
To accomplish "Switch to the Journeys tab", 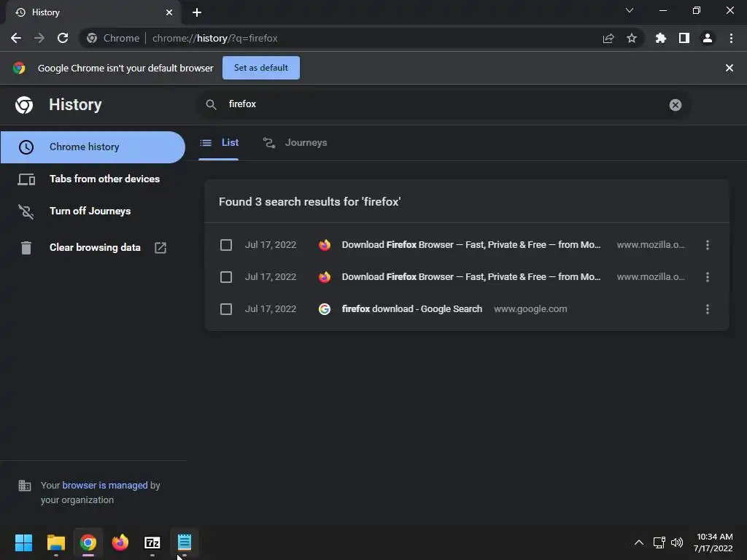I will point(295,143).
